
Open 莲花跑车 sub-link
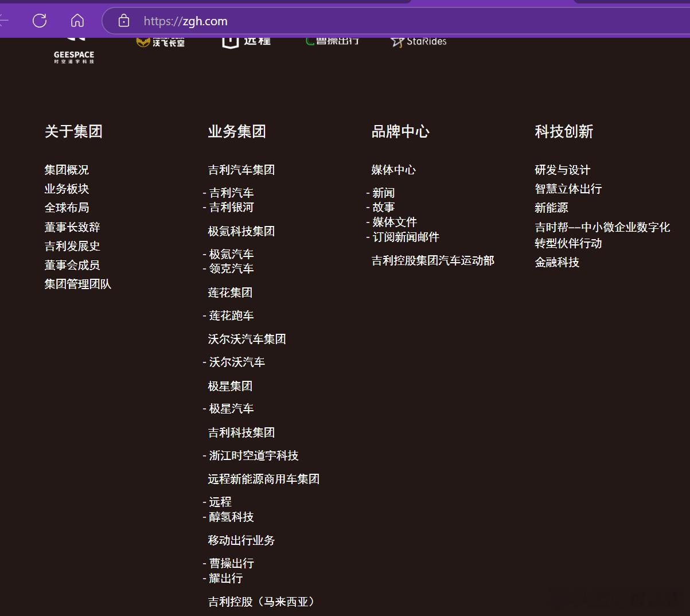click(x=231, y=315)
